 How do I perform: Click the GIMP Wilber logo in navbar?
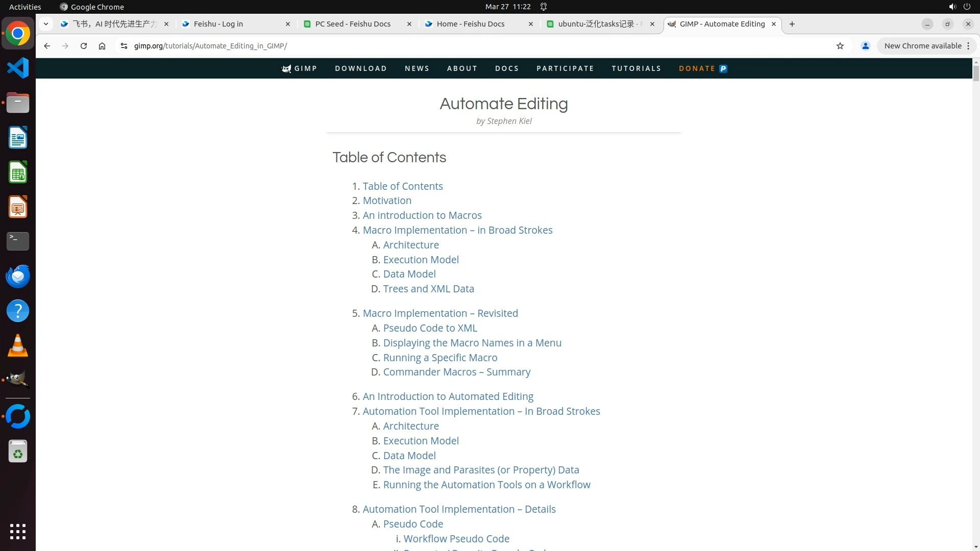pos(287,68)
